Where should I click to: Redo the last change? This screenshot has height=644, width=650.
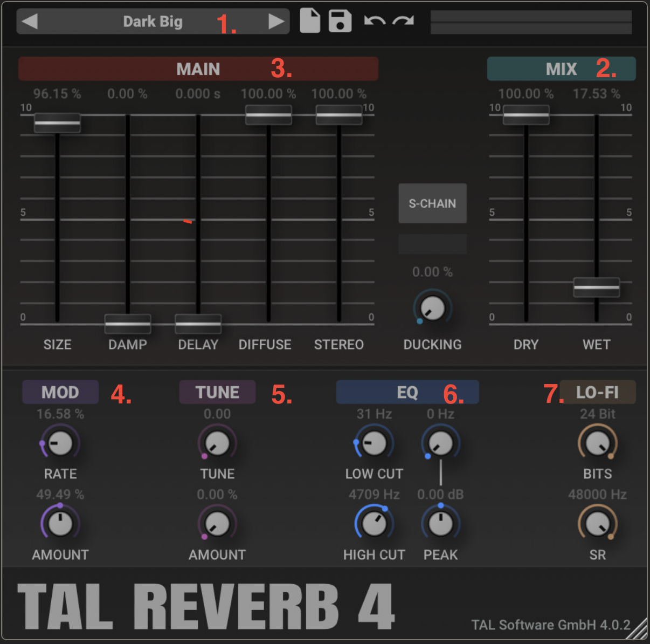point(403,21)
